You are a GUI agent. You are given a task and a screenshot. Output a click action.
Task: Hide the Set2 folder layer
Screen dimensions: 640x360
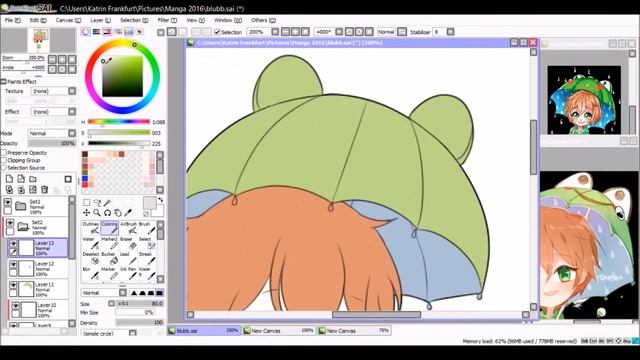[x=10, y=223]
